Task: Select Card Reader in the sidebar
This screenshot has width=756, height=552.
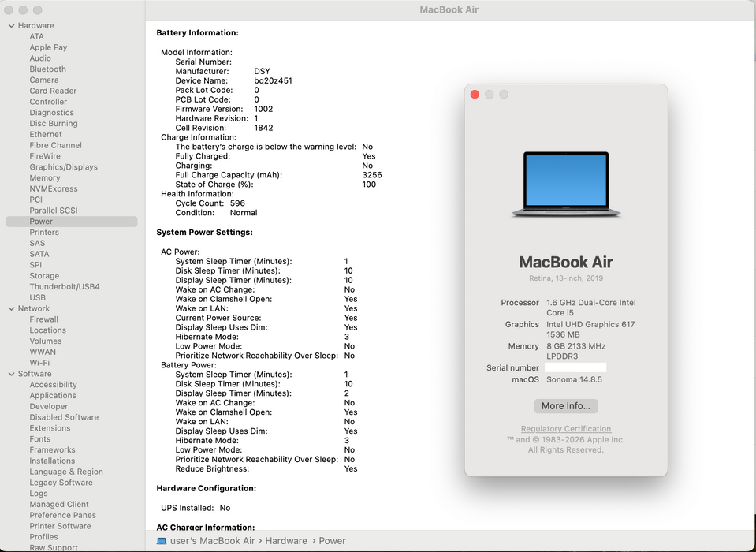Action: [x=53, y=91]
